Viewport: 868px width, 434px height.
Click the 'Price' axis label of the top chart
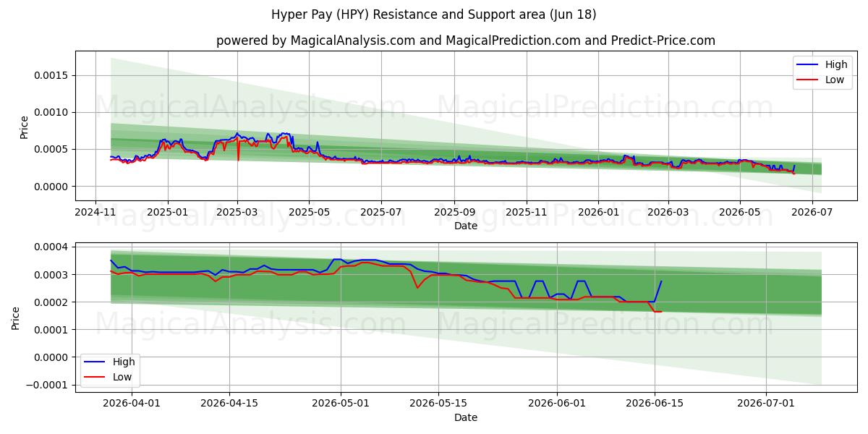24,127
